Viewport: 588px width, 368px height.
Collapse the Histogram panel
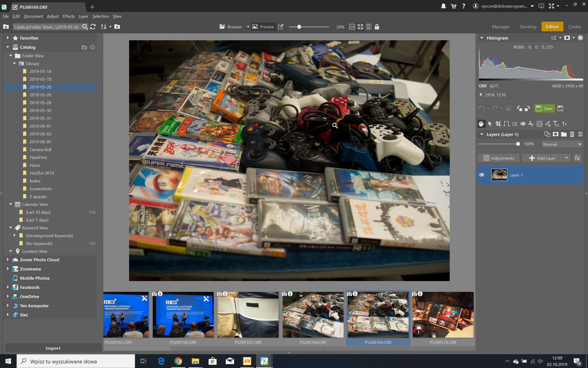click(482, 38)
